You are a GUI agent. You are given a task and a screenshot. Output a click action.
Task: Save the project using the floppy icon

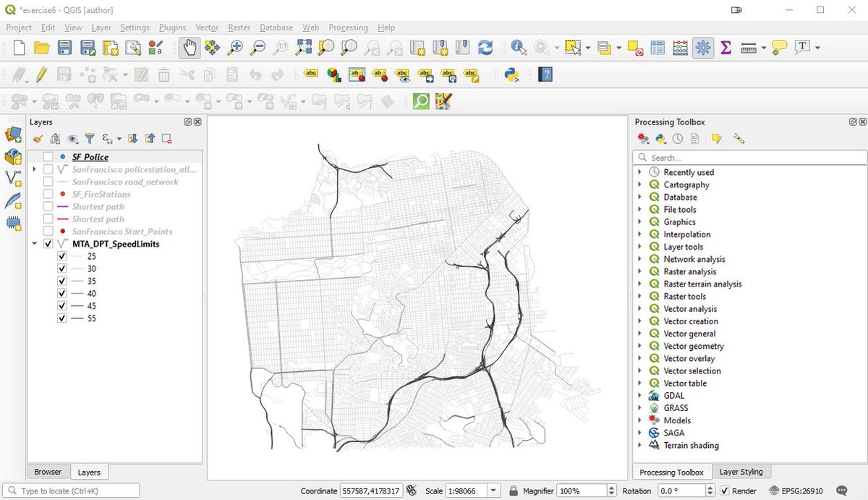coord(65,48)
